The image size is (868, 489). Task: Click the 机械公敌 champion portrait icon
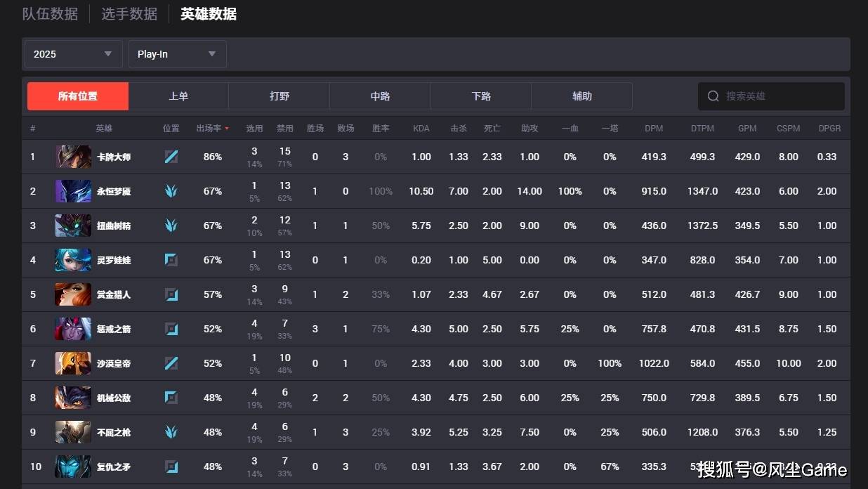[x=73, y=398]
